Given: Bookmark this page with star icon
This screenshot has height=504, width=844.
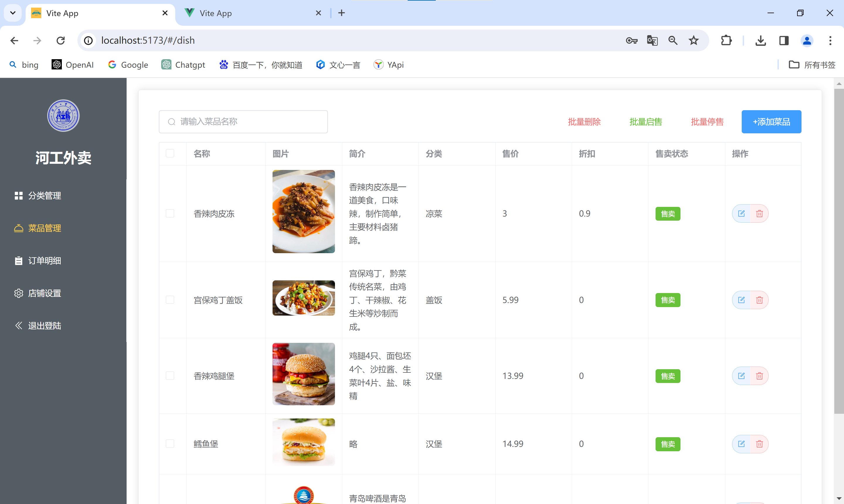Looking at the screenshot, I should coord(694,40).
